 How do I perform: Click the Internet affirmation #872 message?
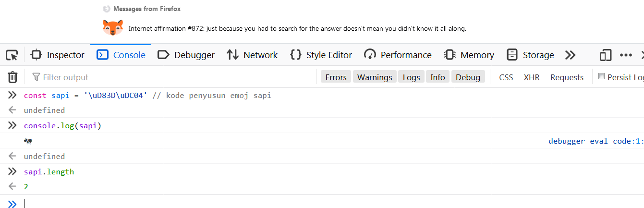pos(297,28)
